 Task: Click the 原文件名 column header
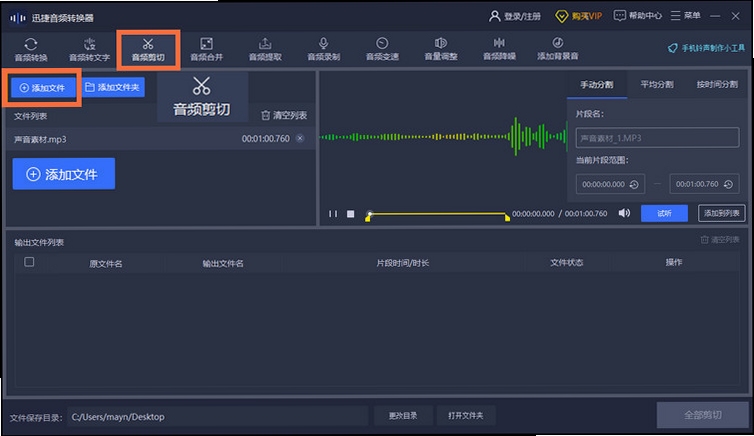[x=106, y=263]
